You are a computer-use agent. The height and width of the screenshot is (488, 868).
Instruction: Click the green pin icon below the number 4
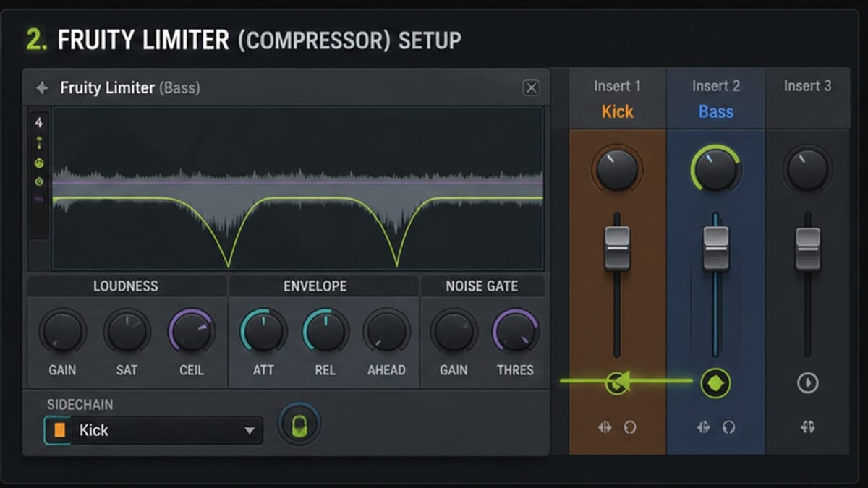click(x=38, y=143)
